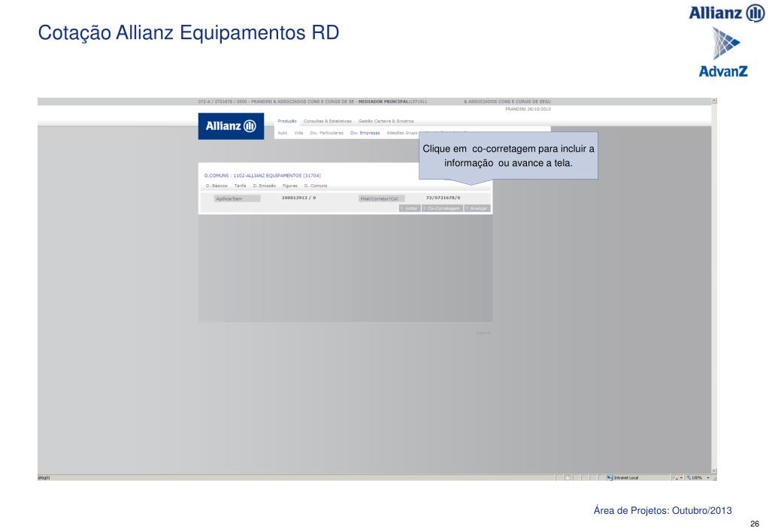Click the Filial/Corretor/Col. field label
Image resolution: width=769 pixels, height=532 pixels.
click(x=382, y=198)
